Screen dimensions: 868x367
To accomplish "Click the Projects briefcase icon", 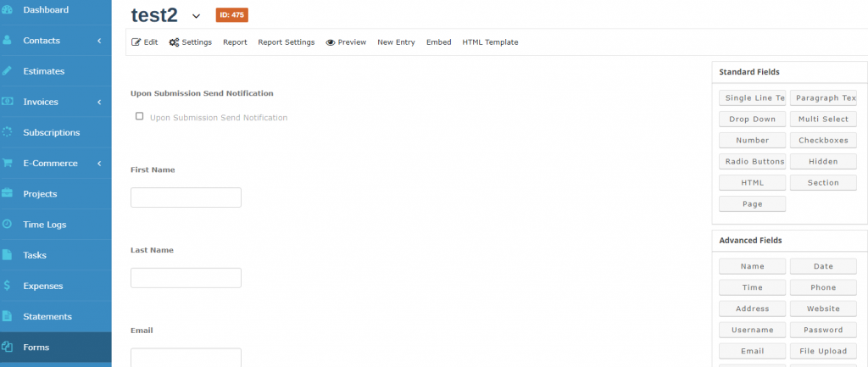I will point(7,194).
